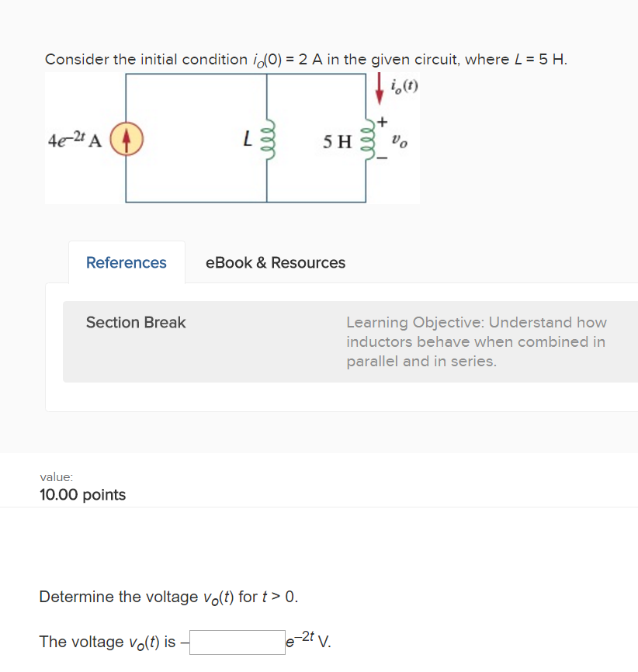Select the circuit diagram image
Screen dimensions: 638x672
pyautogui.click(x=233, y=137)
